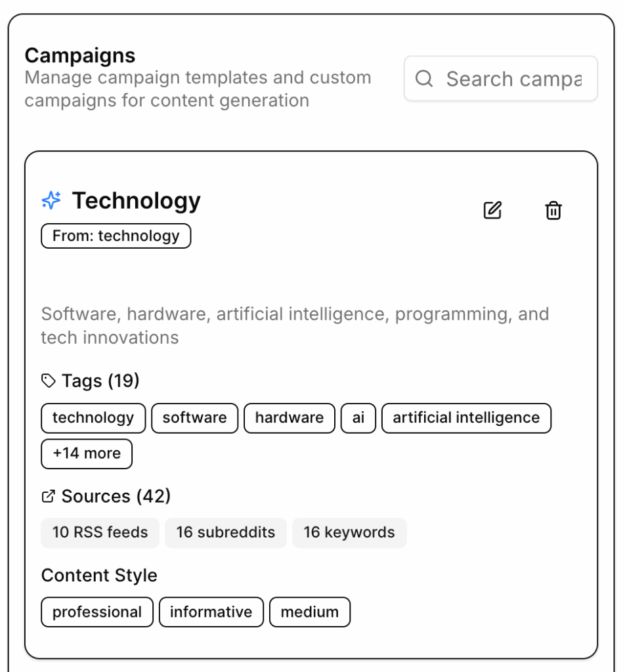Click the sparkle icon beside Technology title
The width and height of the screenshot is (625, 672).
coord(51,201)
